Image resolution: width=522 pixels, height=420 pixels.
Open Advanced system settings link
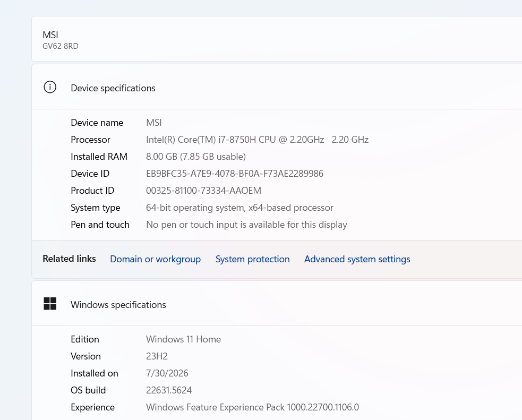pos(357,259)
